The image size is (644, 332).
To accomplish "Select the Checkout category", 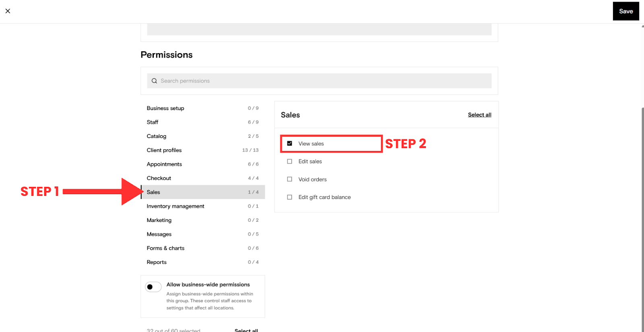I will (x=203, y=178).
